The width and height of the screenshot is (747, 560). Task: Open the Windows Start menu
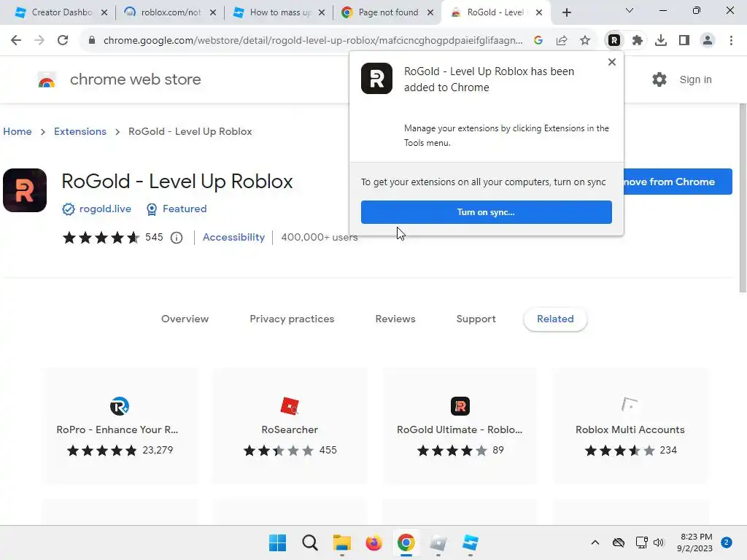[x=278, y=542]
